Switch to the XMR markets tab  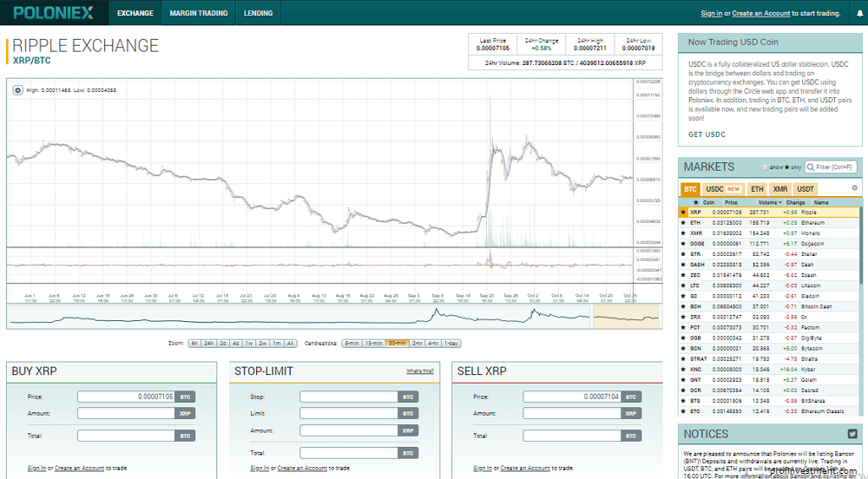[780, 189]
